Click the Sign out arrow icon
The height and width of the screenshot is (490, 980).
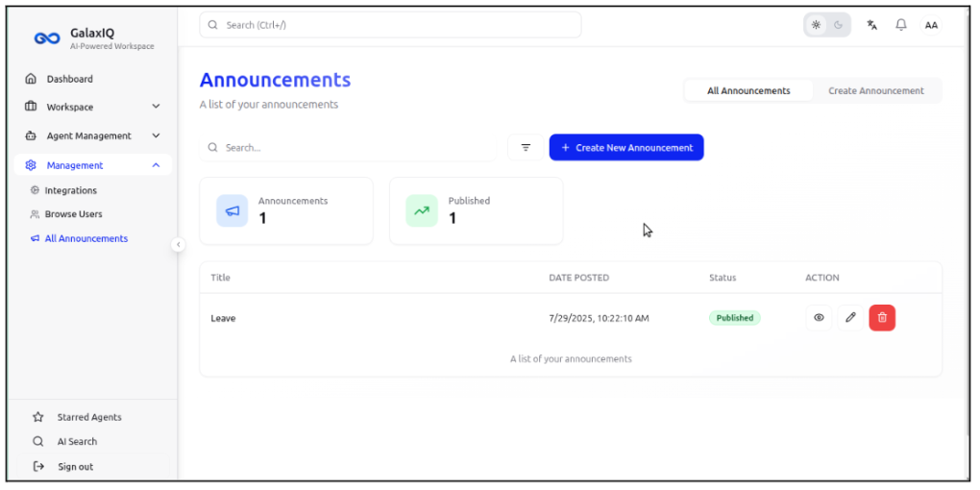point(38,466)
